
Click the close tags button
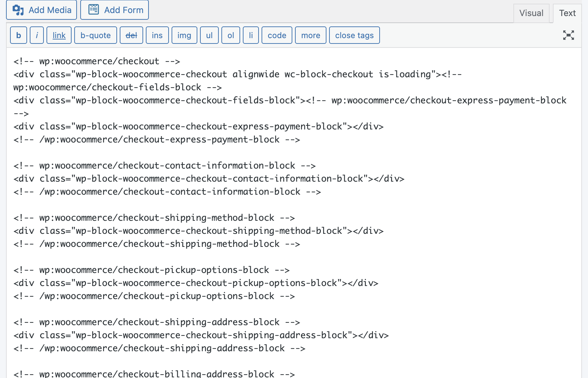coord(354,35)
